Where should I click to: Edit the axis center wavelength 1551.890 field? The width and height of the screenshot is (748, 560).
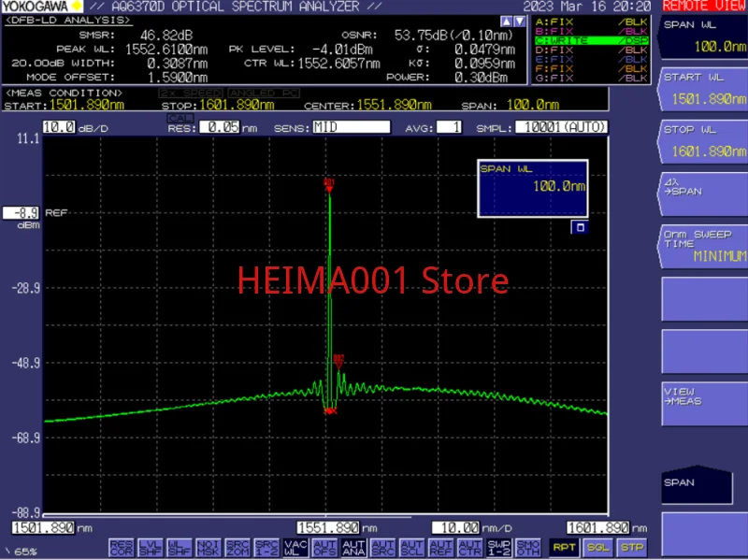pyautogui.click(x=328, y=528)
